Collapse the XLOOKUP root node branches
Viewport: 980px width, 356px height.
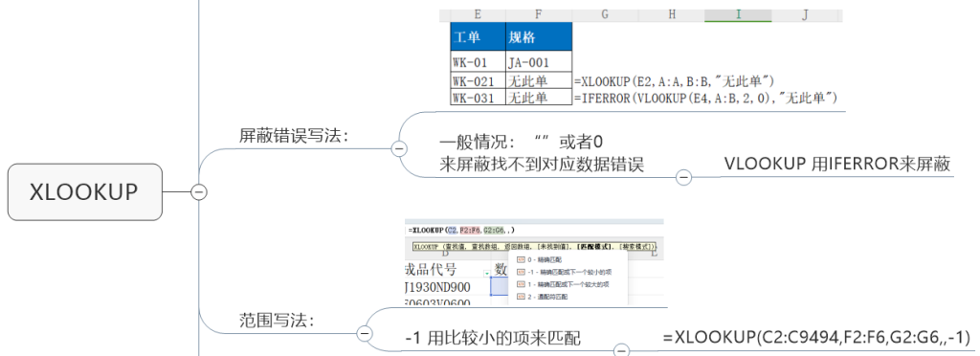pos(199,191)
